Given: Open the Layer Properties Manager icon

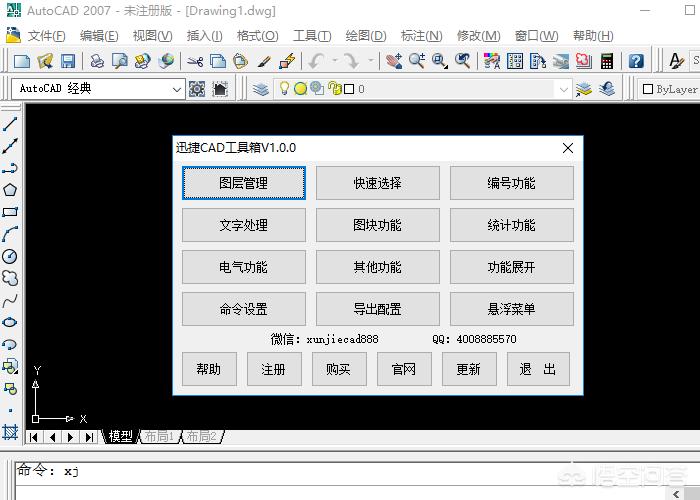Looking at the screenshot, I should pyautogui.click(x=261, y=89).
